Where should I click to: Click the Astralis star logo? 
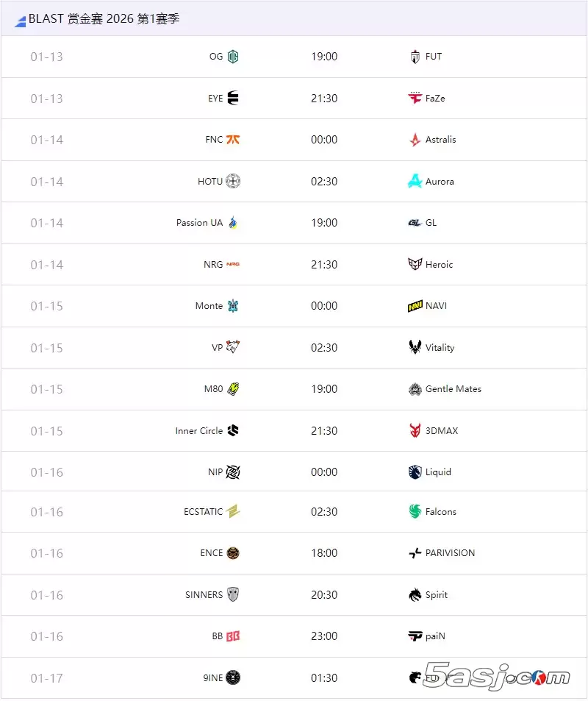[x=415, y=140]
